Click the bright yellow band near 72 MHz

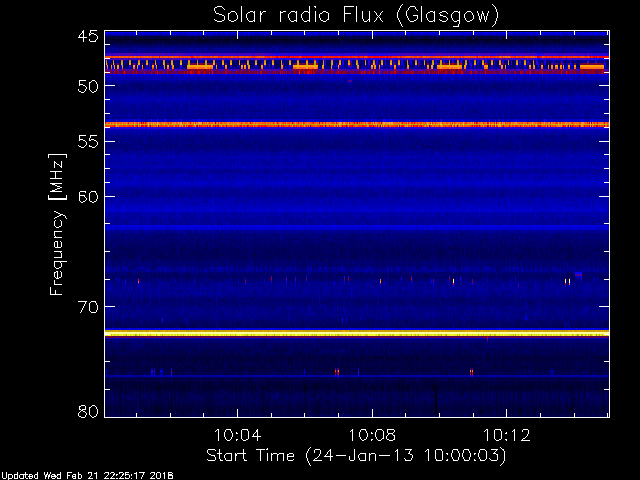(x=356, y=333)
